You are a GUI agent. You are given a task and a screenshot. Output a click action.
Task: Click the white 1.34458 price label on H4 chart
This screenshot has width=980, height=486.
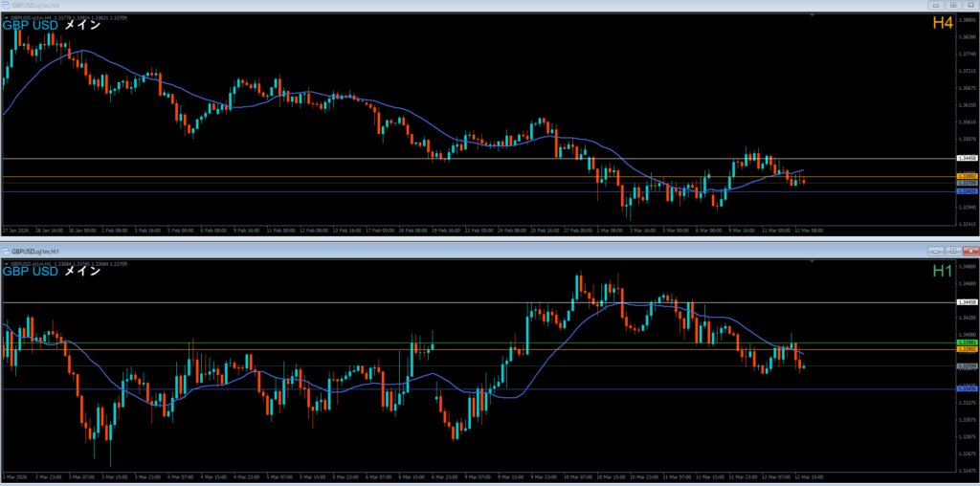click(x=967, y=158)
